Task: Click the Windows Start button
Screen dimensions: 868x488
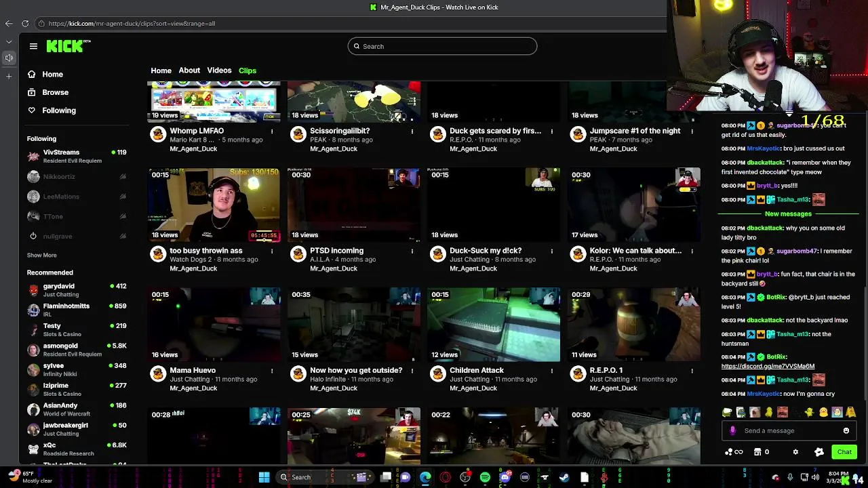Action: (264, 477)
